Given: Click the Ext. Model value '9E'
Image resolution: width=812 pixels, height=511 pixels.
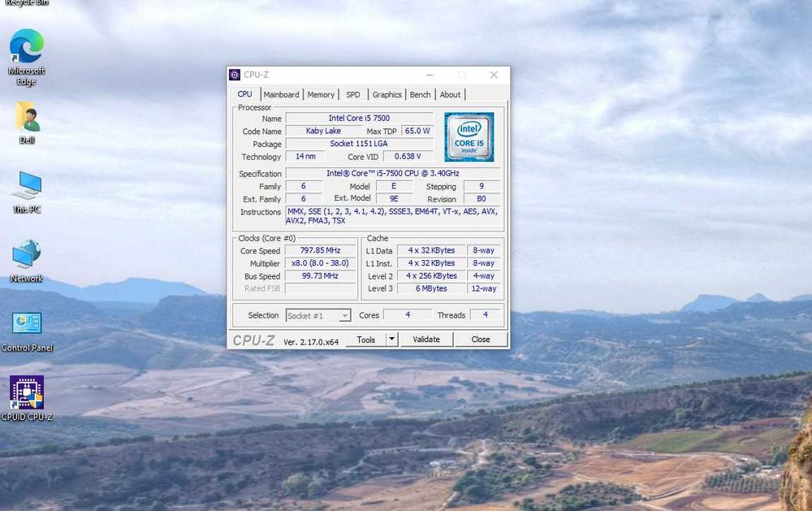Looking at the screenshot, I should coord(394,198).
